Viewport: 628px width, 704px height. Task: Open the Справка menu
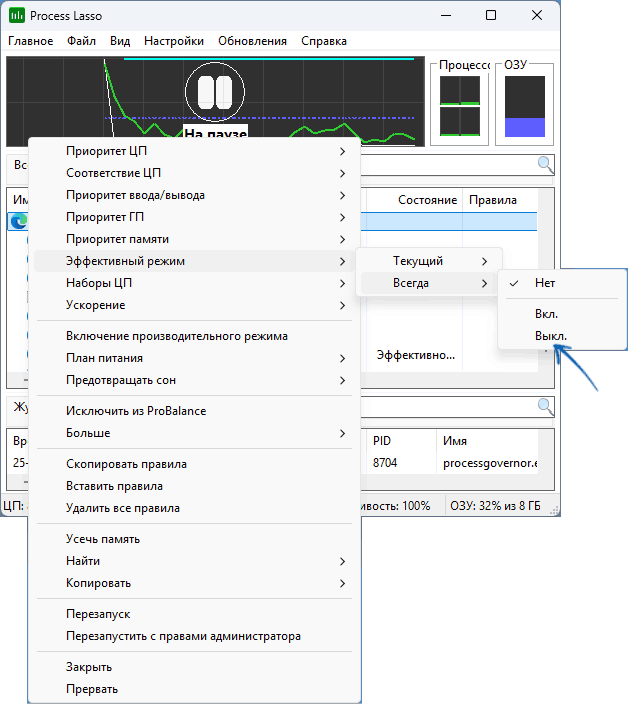[x=324, y=41]
